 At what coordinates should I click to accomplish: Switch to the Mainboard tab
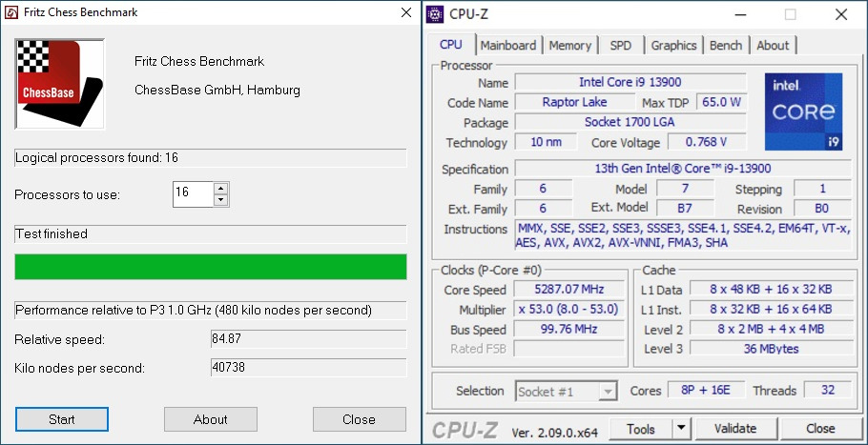tap(508, 46)
